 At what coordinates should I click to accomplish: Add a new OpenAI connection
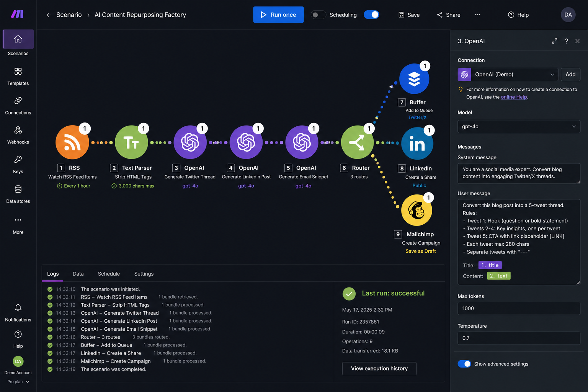point(570,74)
